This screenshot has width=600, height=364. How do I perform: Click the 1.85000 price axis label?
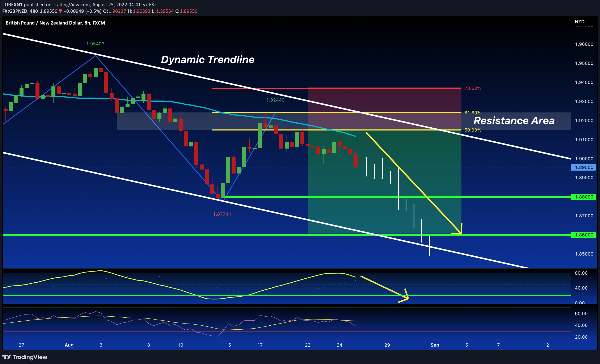[x=584, y=254]
